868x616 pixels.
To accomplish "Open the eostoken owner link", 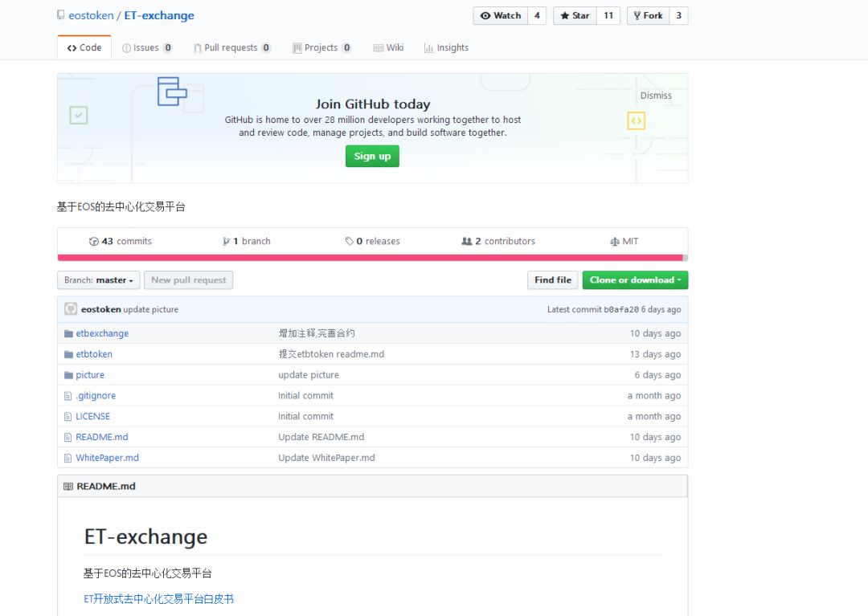I will click(92, 15).
